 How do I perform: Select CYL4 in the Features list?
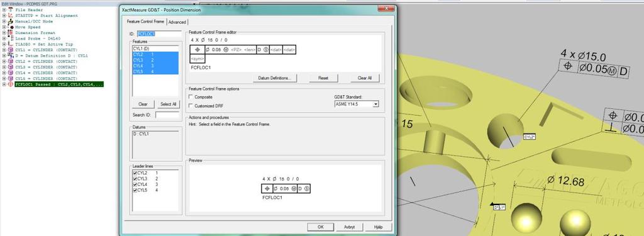155,66
